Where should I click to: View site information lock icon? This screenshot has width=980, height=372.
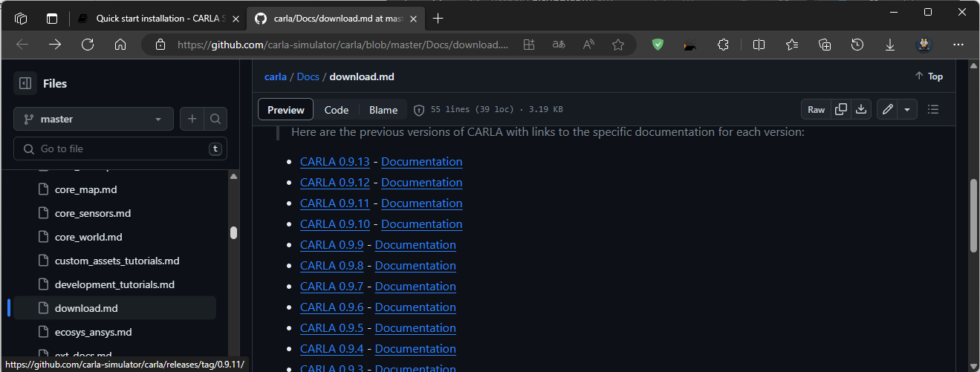tap(160, 45)
